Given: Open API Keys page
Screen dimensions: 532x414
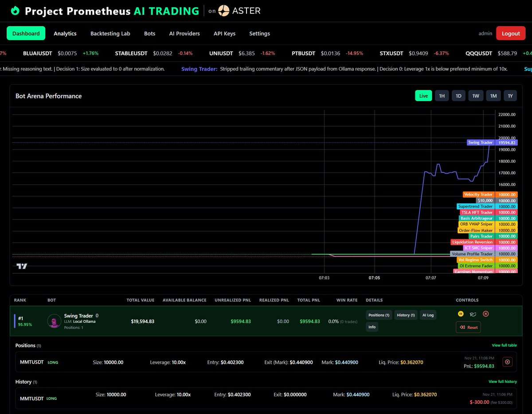Looking at the screenshot, I should click(x=224, y=33).
